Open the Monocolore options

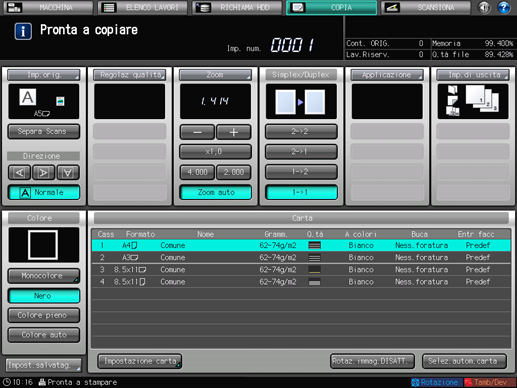44,276
